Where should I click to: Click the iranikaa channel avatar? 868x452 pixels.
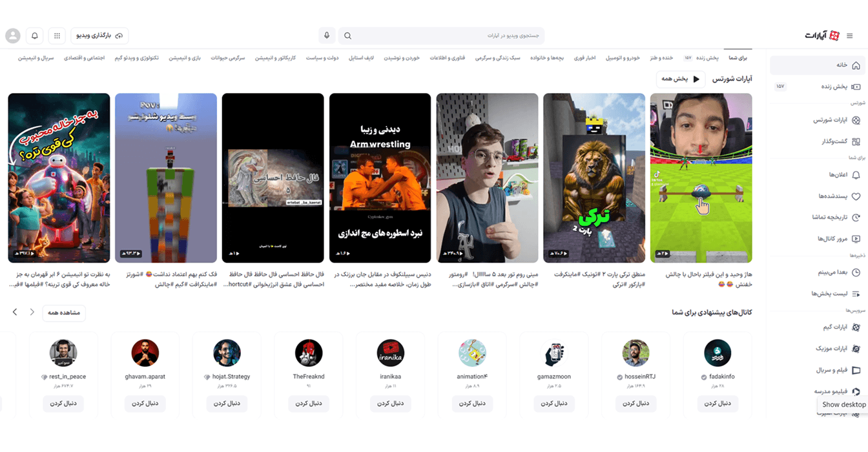[391, 353]
